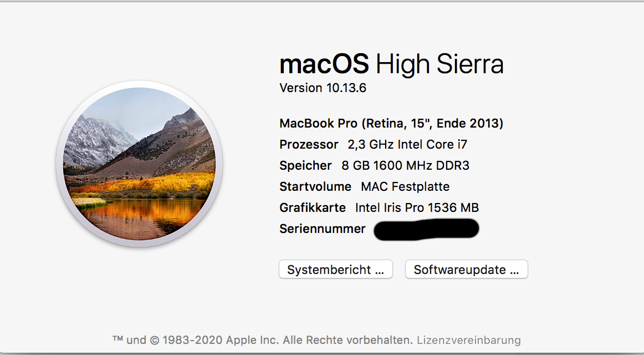Click the blacked-out serial number value
The height and width of the screenshot is (355, 644).
point(426,229)
